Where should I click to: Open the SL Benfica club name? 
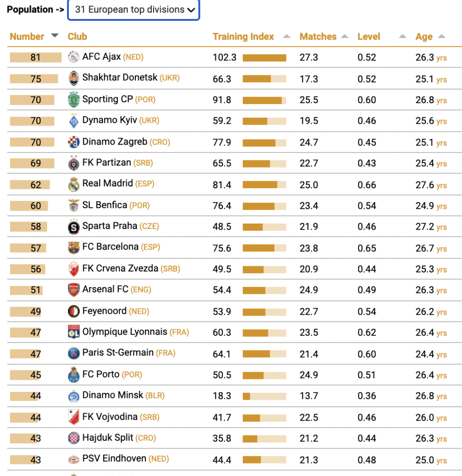[105, 205]
